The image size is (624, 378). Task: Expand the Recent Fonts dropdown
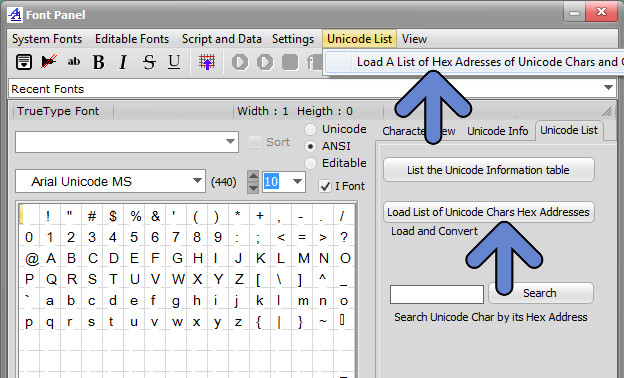point(608,88)
